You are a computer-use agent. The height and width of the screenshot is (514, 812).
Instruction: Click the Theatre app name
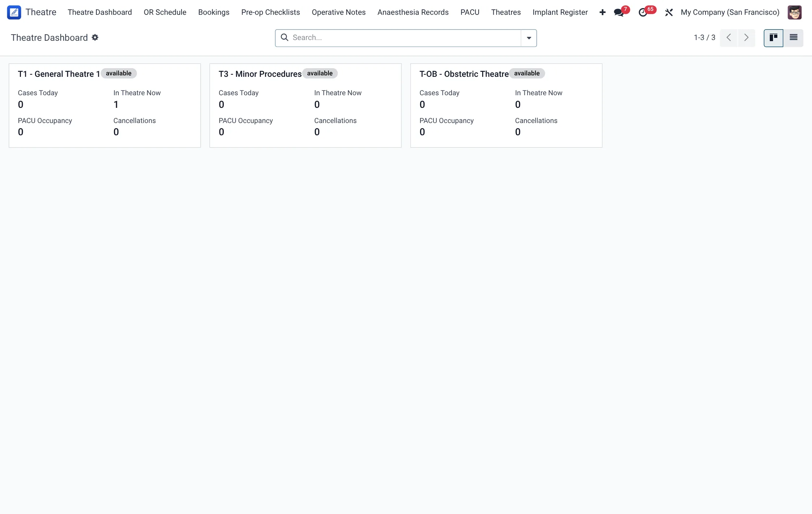click(x=41, y=12)
